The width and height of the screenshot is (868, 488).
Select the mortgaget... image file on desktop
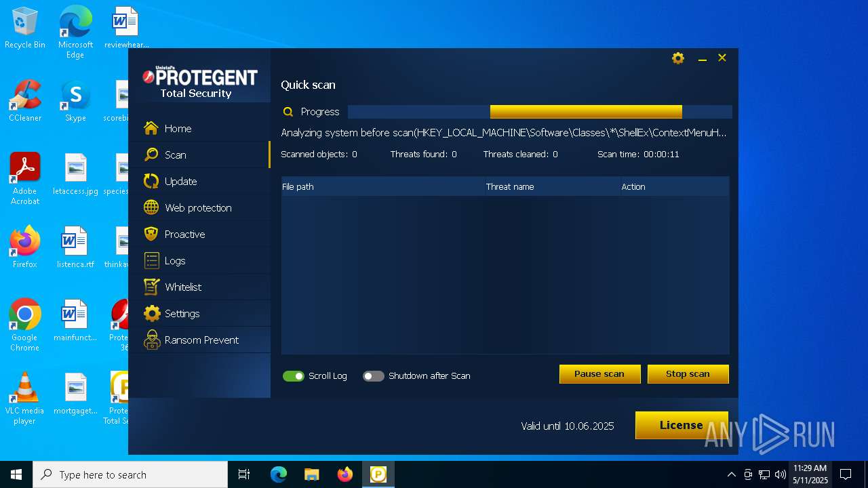tap(75, 394)
